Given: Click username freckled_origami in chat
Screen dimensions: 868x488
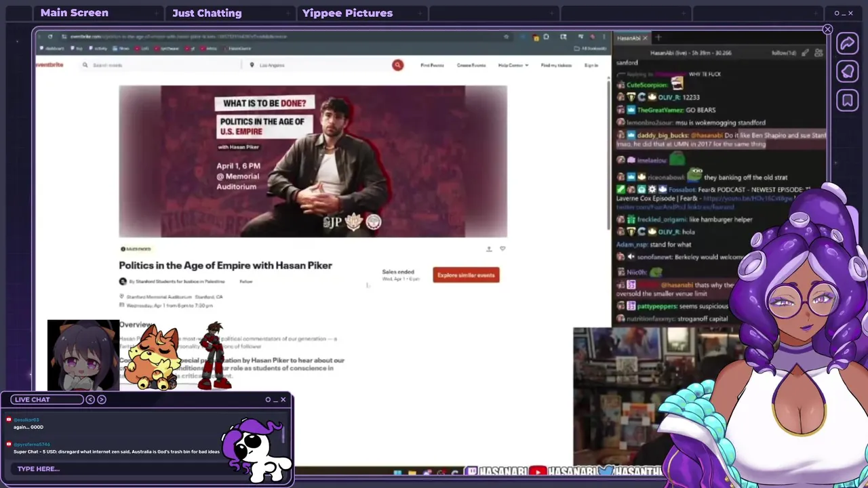Looking at the screenshot, I should (662, 220).
